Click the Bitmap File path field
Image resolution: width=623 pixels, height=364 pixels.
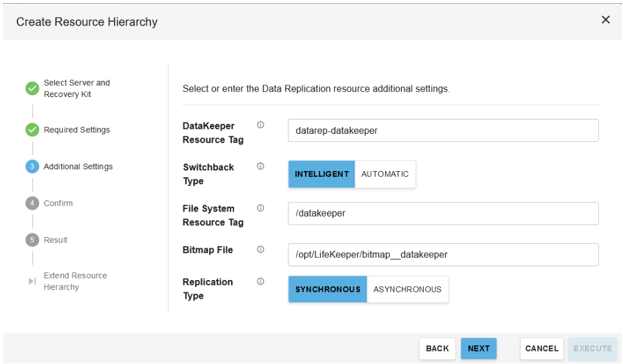point(443,254)
